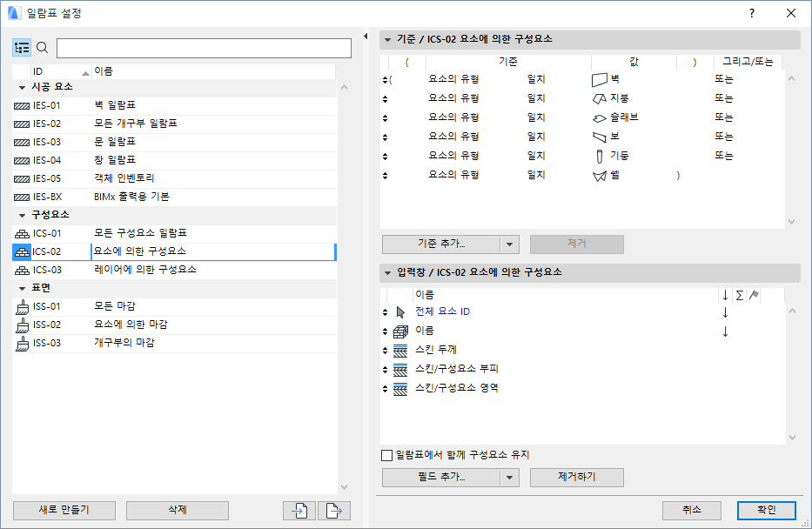Click scheme list scrollbar down arrow
The width and height of the screenshot is (812, 529).
tap(345, 487)
